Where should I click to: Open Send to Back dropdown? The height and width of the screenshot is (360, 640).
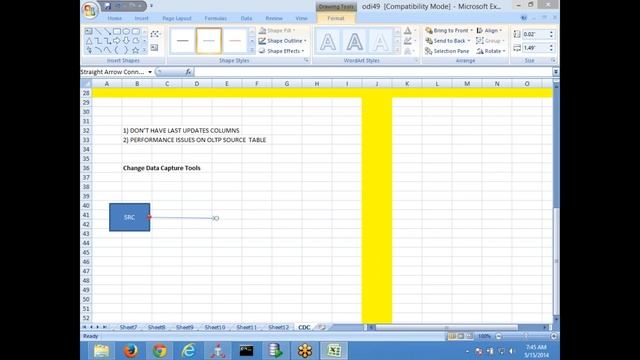click(x=448, y=41)
